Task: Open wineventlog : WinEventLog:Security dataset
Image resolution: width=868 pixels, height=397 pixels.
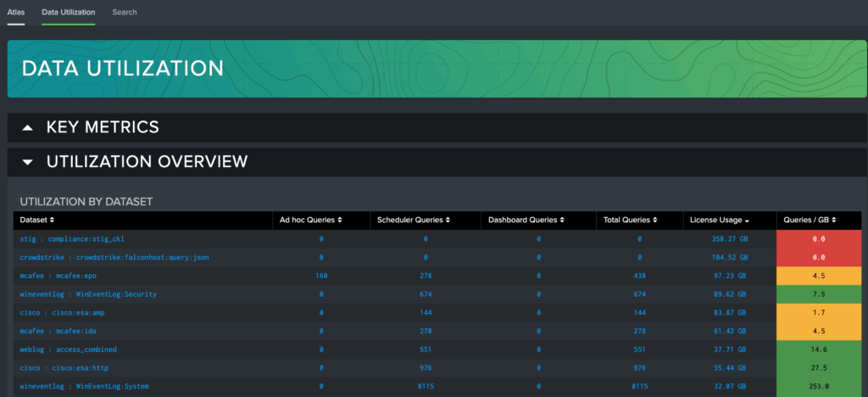Action: click(x=88, y=294)
